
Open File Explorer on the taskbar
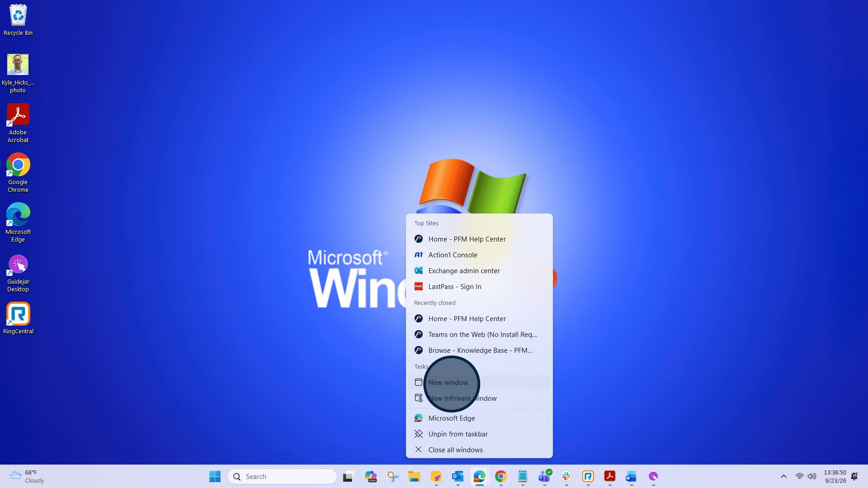point(414,476)
